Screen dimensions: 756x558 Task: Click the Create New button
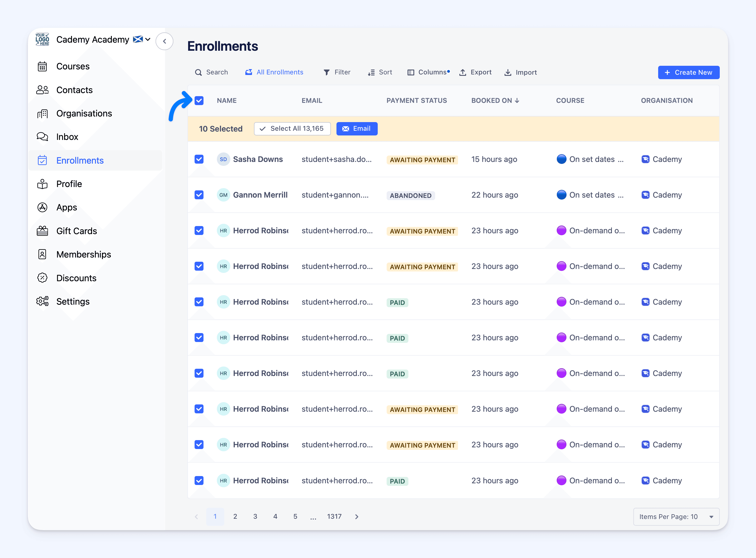689,72
